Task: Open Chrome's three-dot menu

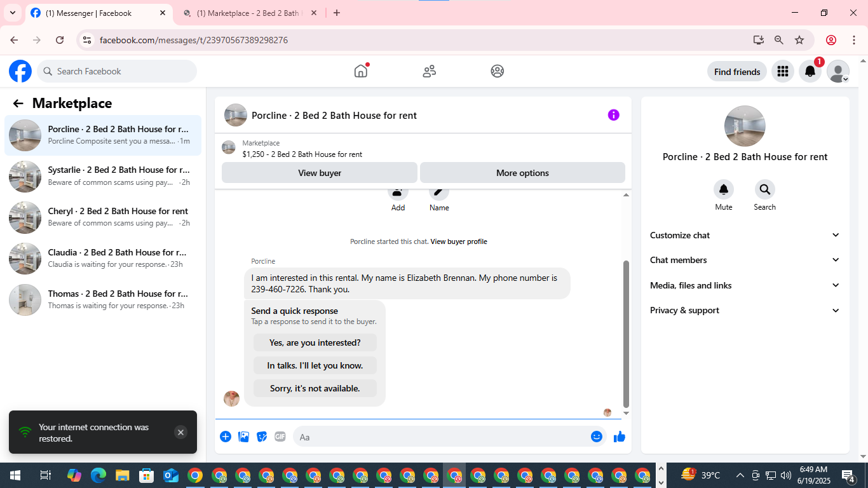Action: (x=854, y=40)
